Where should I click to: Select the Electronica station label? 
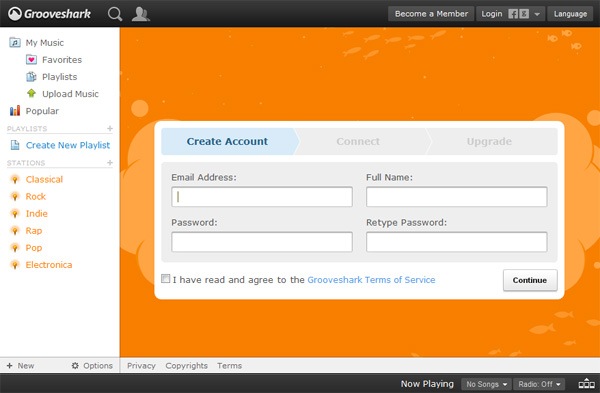click(49, 265)
